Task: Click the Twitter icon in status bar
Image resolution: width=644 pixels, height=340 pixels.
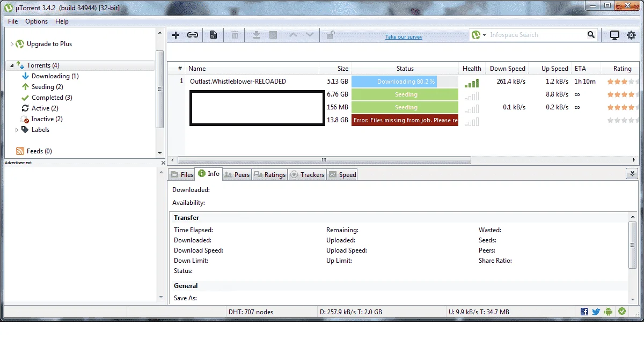Action: point(596,312)
